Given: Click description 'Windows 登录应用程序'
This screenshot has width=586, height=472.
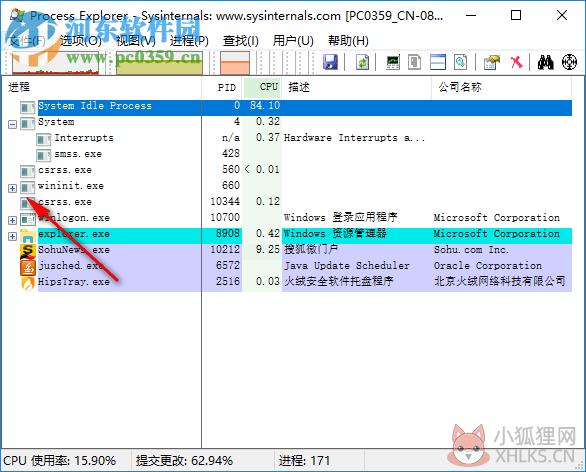Looking at the screenshot, I should (340, 218).
